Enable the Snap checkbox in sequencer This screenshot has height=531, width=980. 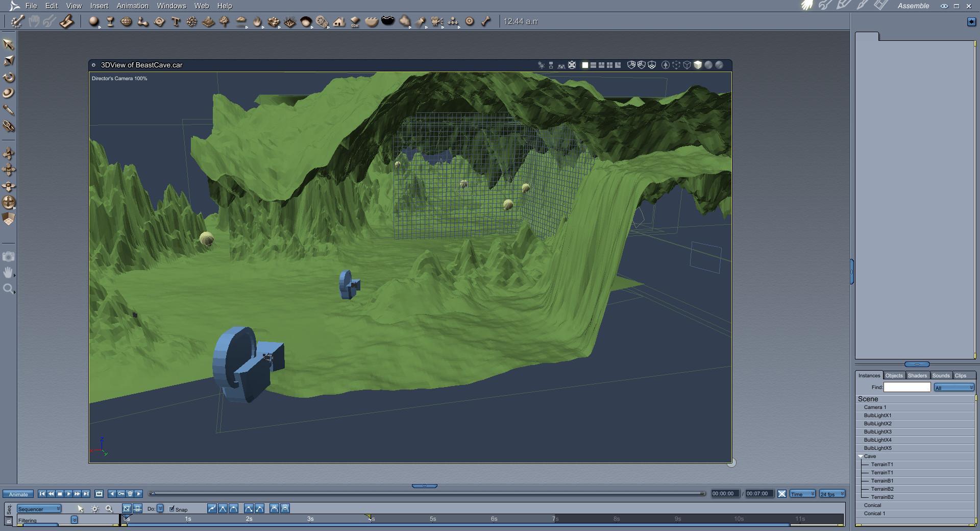pyautogui.click(x=172, y=509)
